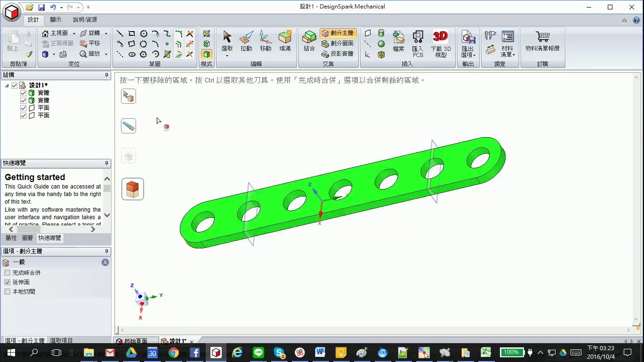644x362 pixels.
Task: Open the 說明/資源 ribbon tab
Action: (x=85, y=20)
